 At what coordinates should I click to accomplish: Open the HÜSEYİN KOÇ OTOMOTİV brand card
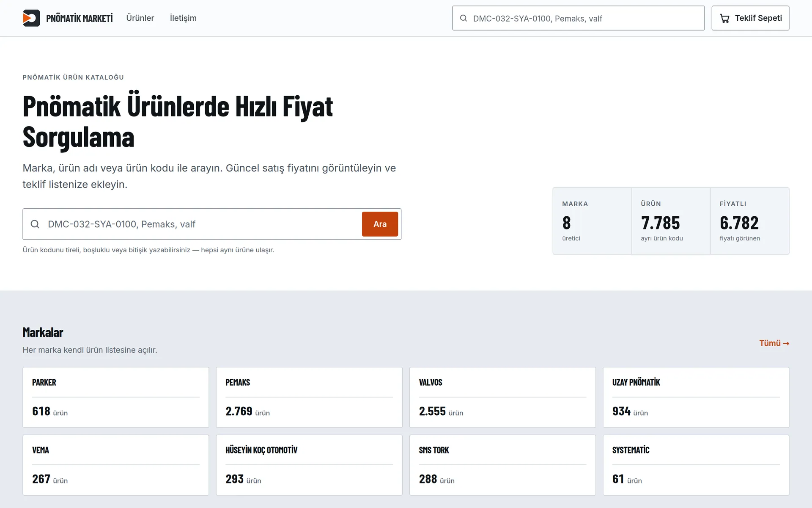pyautogui.click(x=309, y=465)
